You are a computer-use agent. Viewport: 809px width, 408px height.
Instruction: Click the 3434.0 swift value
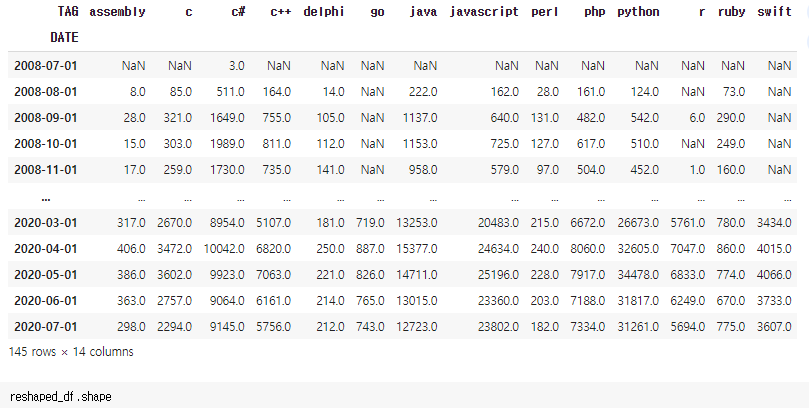[774, 223]
